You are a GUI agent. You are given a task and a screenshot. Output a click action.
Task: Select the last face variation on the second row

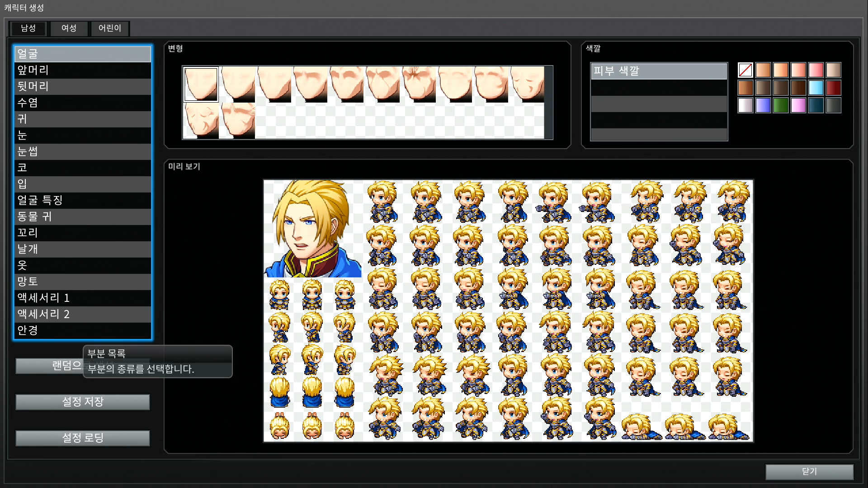click(x=237, y=120)
